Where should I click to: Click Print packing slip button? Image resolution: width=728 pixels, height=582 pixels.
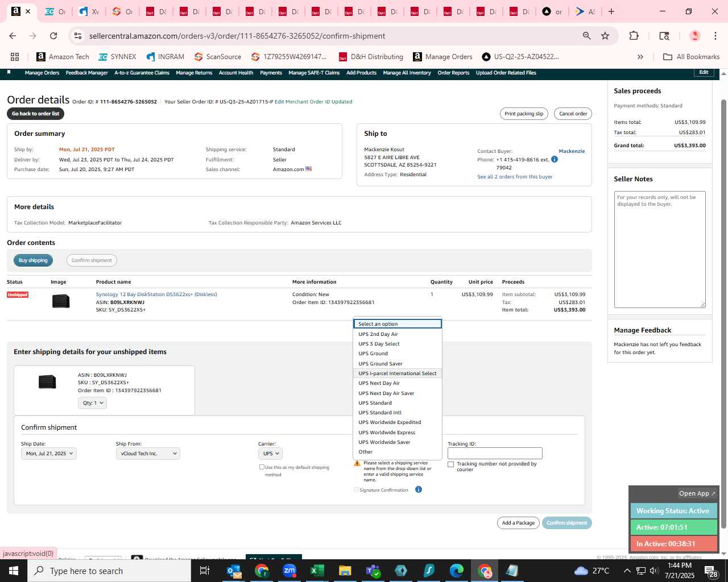524,114
